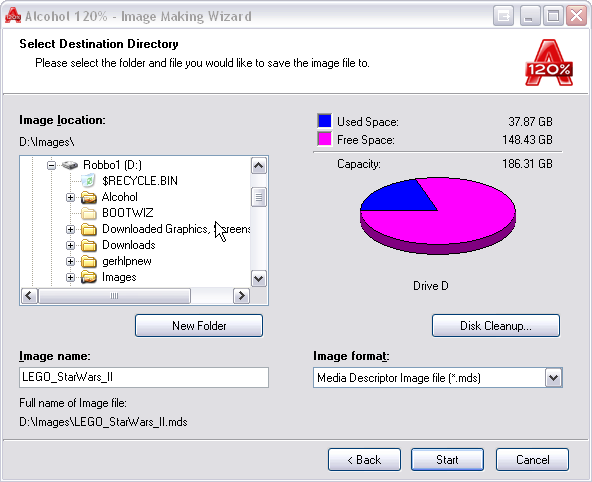Click the title bar help/arrow button
This screenshot has width=592, height=482.
point(503,16)
